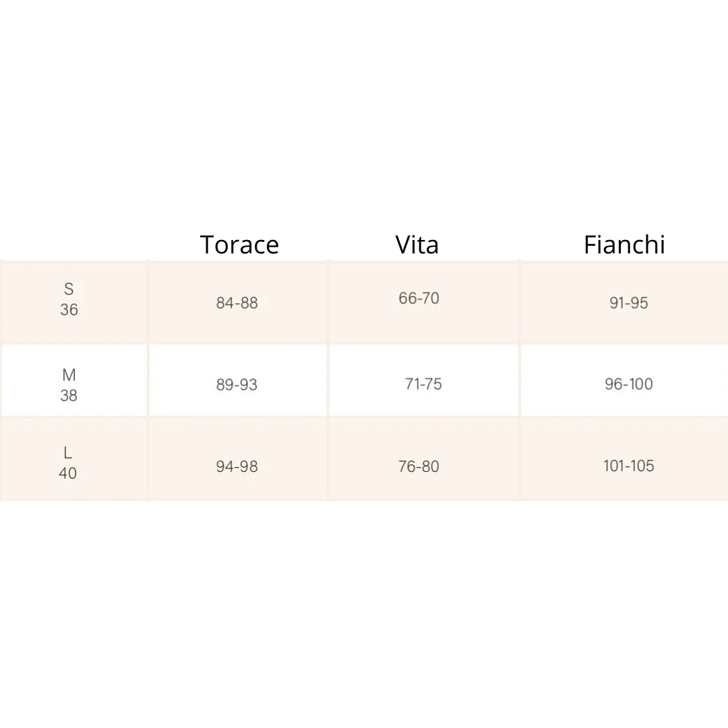Click the 71-75 Vita cell
The image size is (728, 728).
point(423,384)
